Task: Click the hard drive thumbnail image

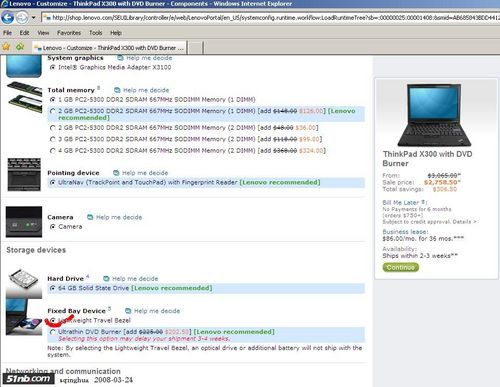Action: 24,283
